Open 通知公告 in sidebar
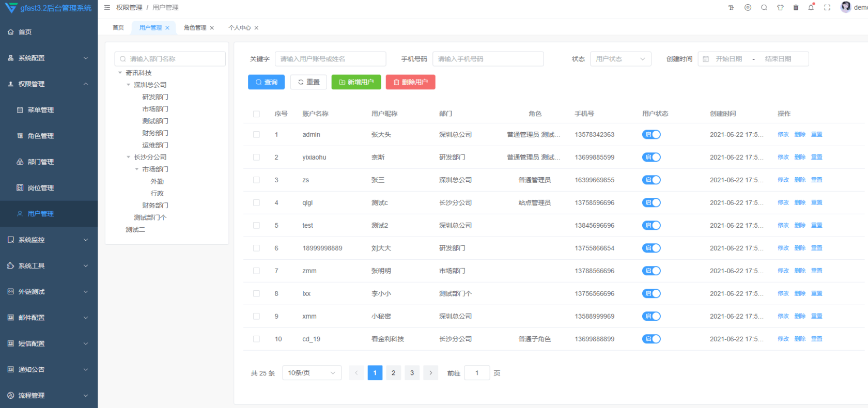This screenshot has width=868, height=408. point(49,369)
